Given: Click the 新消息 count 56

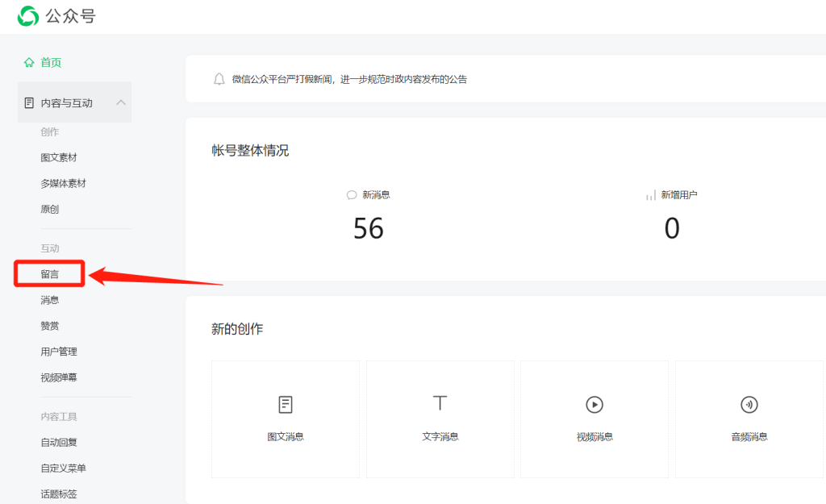Looking at the screenshot, I should (x=369, y=229).
